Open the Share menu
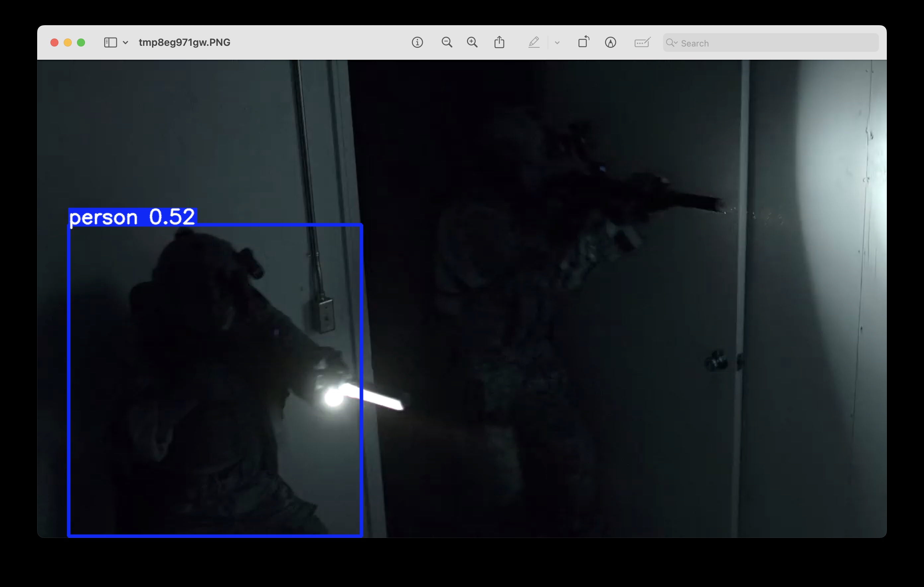This screenshot has width=924, height=587. [x=499, y=42]
